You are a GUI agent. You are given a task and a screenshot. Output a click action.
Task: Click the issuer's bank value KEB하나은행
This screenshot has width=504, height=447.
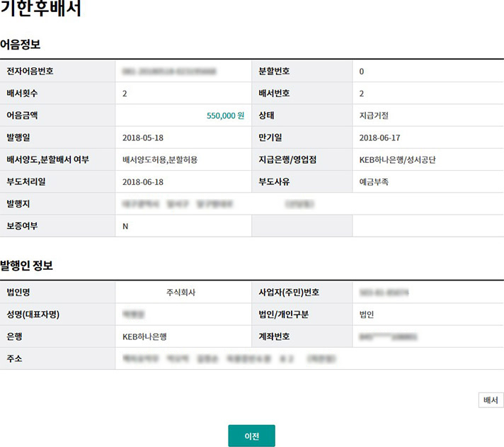(149, 336)
